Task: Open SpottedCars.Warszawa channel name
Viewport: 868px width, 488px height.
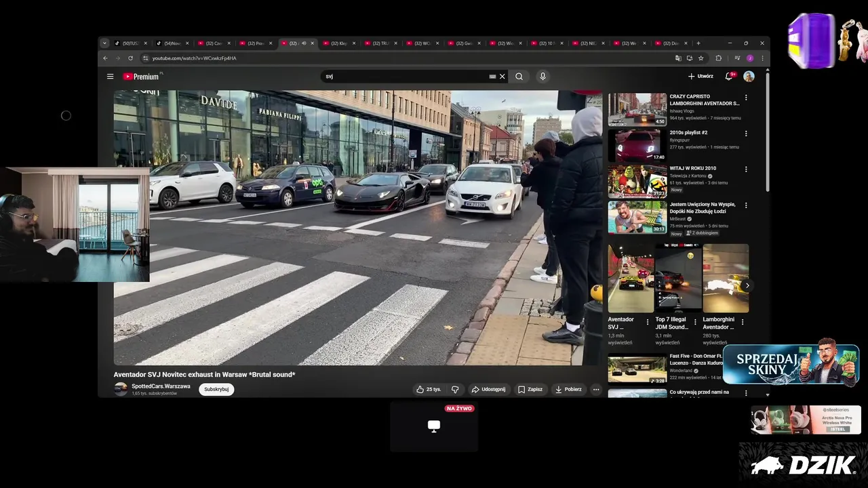Action: [x=161, y=386]
